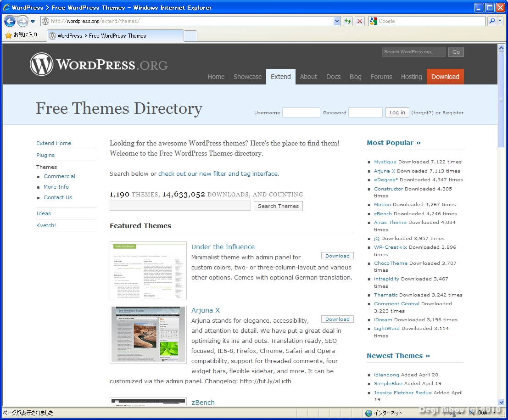Click the browser Back arrow button

(10, 22)
